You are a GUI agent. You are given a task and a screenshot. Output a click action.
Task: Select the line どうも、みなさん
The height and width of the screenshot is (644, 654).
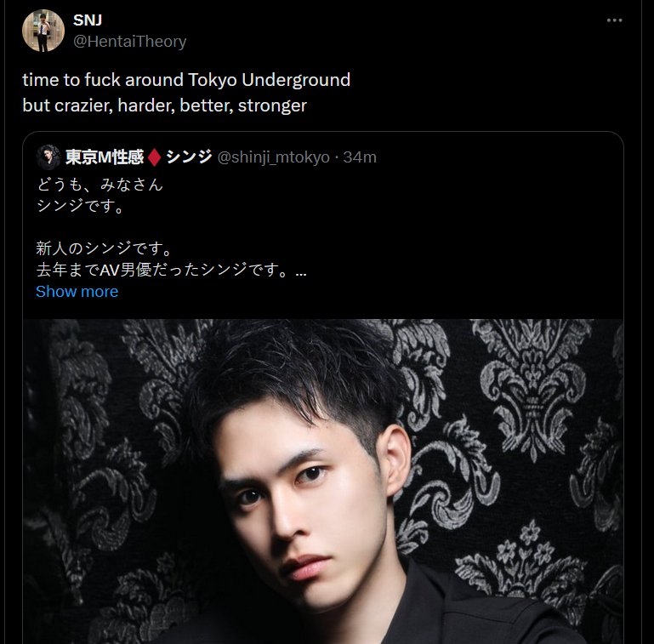click(100, 185)
